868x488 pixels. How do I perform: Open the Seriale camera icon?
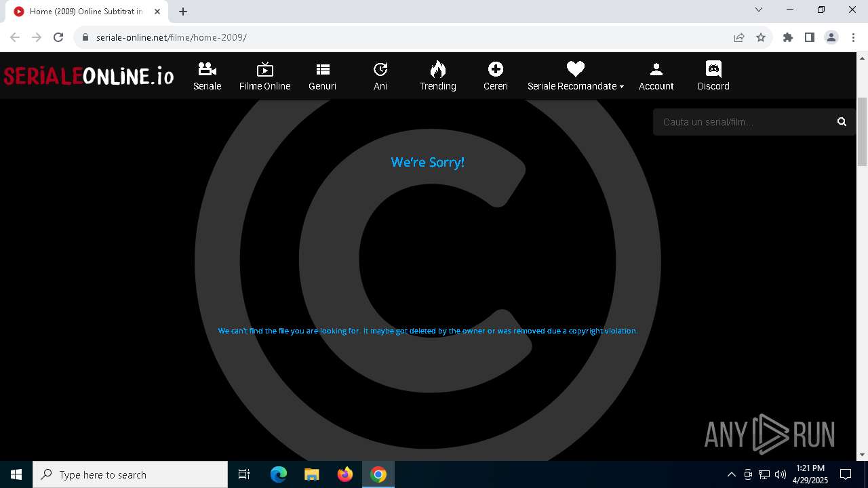(x=207, y=69)
